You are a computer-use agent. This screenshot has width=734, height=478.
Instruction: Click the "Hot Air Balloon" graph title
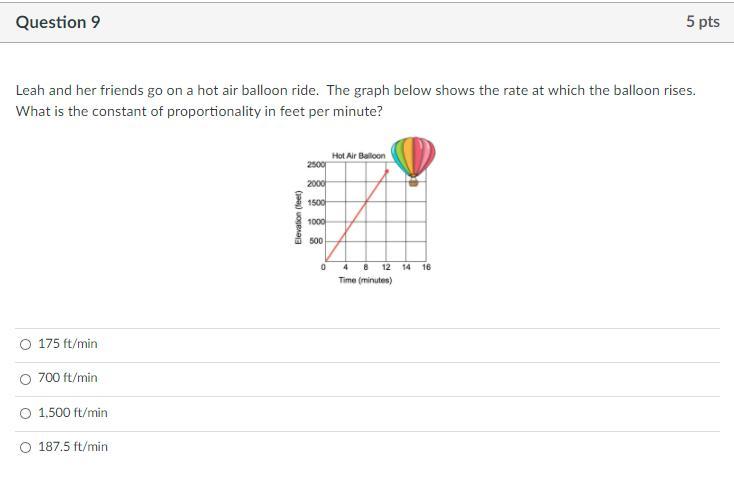(359, 155)
